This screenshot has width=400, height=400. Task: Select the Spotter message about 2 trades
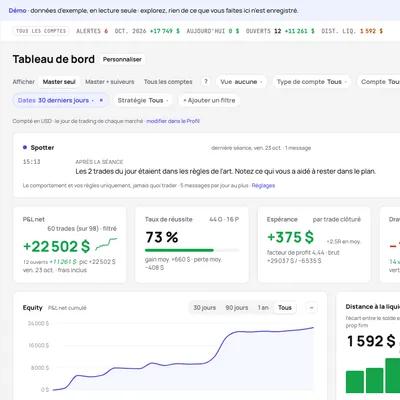pos(226,171)
